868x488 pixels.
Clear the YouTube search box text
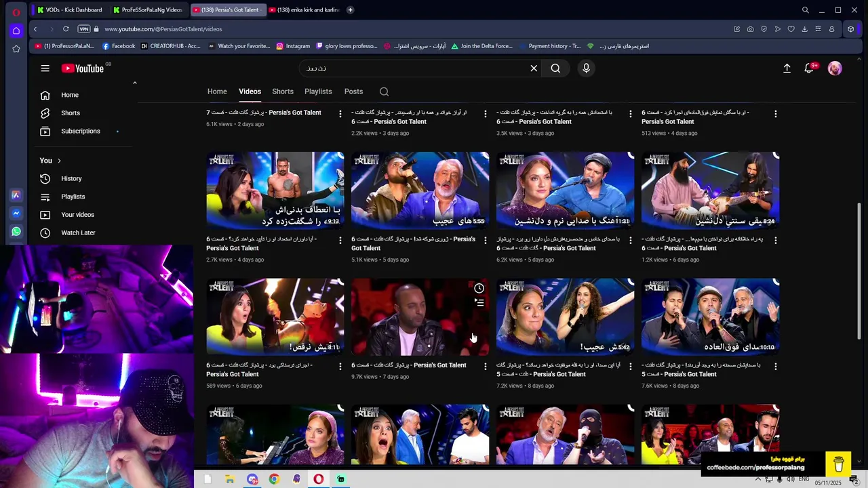coord(534,68)
